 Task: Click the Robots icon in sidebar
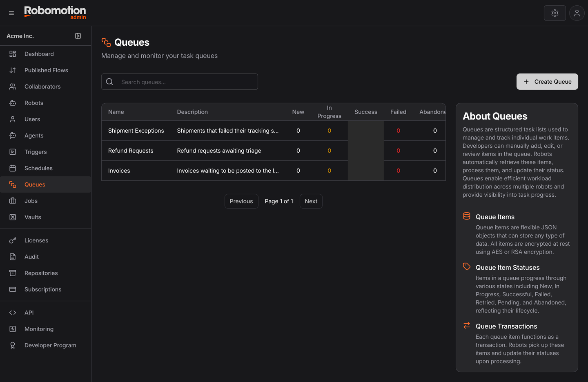coord(13,103)
